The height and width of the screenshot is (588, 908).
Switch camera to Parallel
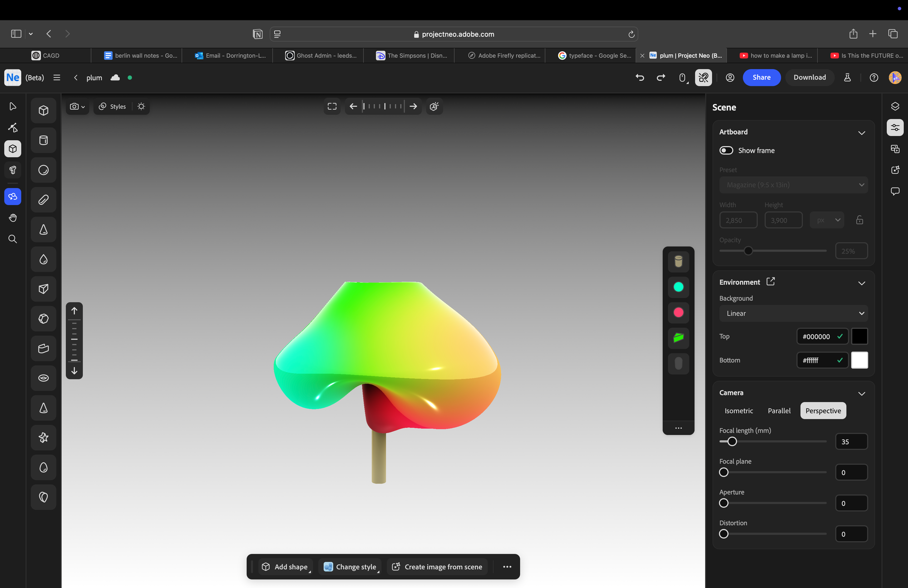779,410
